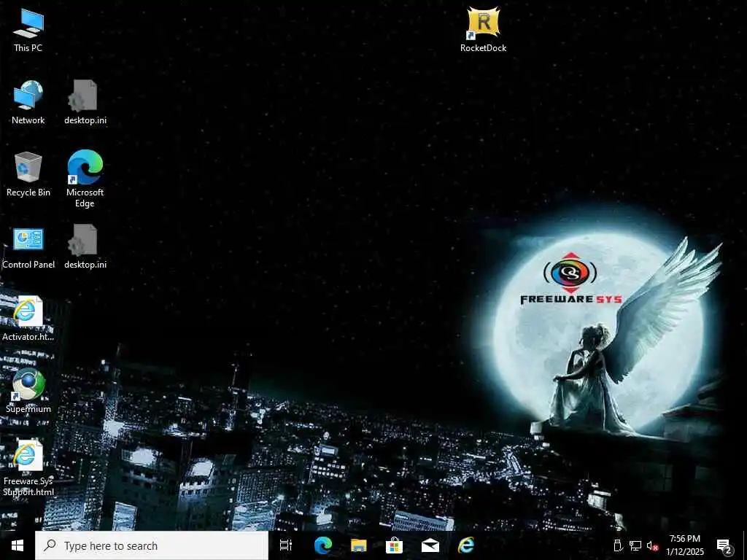Open Microsoft Store from the taskbar
747x560 pixels.
(395, 545)
